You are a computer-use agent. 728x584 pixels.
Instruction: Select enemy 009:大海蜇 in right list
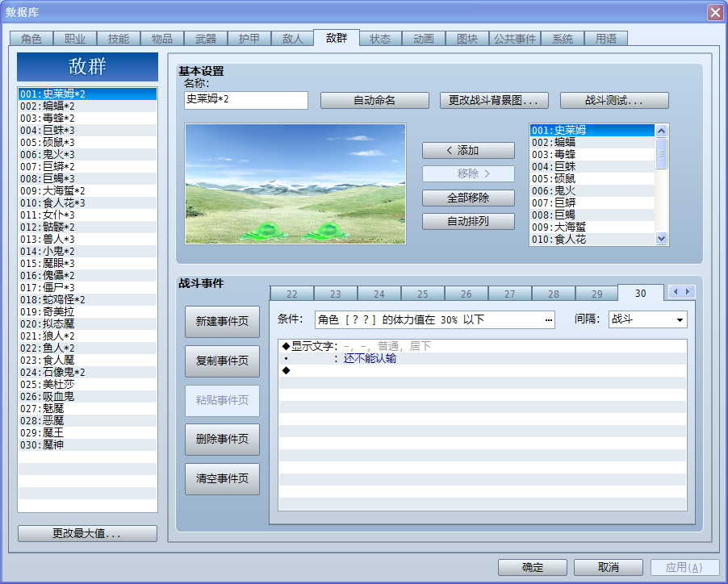tap(592, 227)
